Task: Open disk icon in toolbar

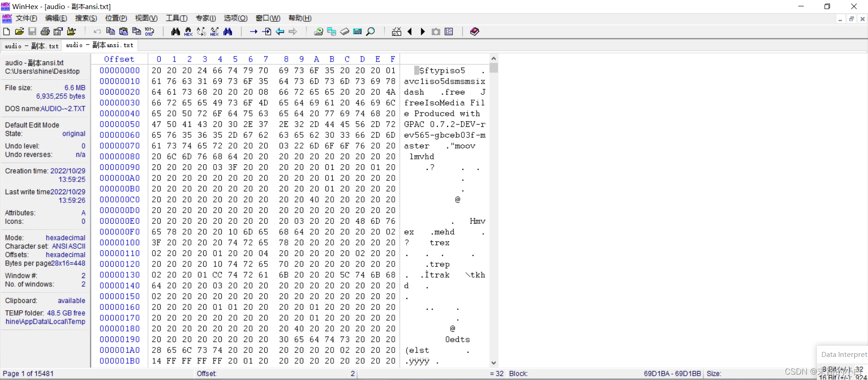Action: tap(319, 31)
